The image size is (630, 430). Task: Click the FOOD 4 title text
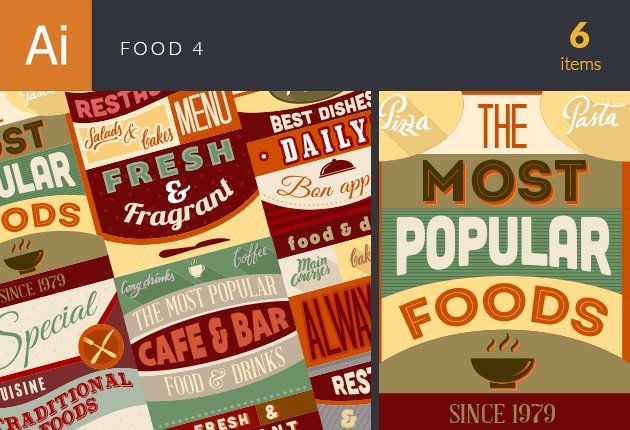(x=162, y=49)
